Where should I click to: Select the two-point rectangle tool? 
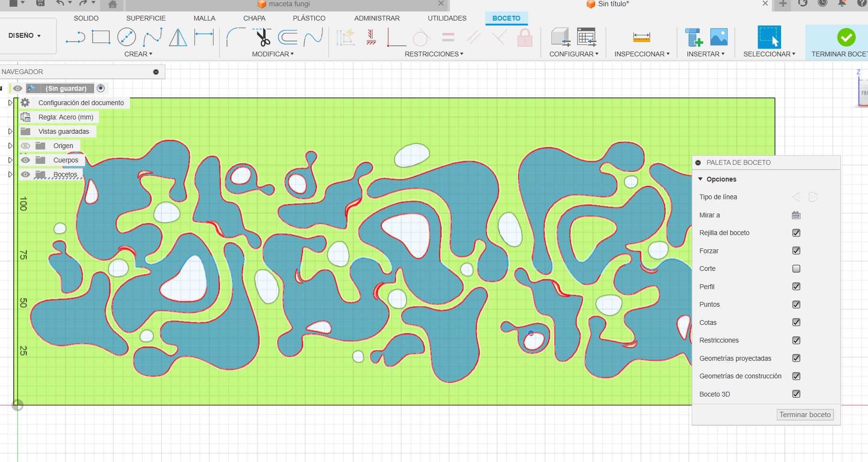tap(101, 37)
